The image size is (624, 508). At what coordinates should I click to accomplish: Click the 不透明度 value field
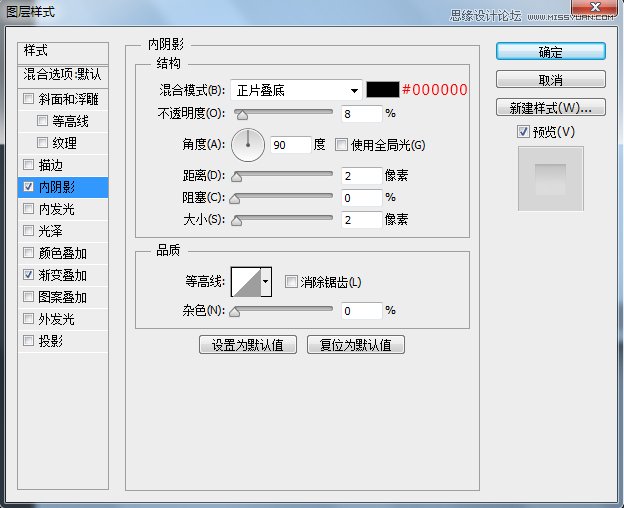click(361, 114)
